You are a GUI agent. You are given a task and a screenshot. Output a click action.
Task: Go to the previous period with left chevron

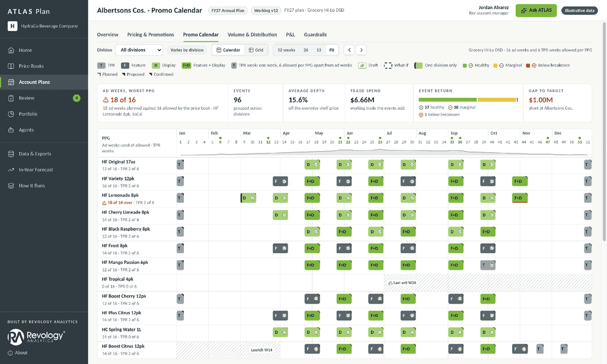click(x=349, y=50)
